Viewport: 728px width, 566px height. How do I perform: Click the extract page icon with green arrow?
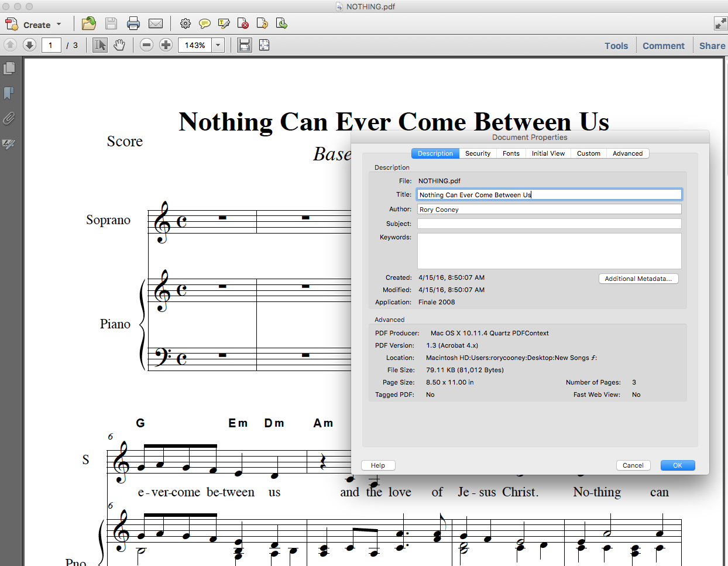point(281,23)
